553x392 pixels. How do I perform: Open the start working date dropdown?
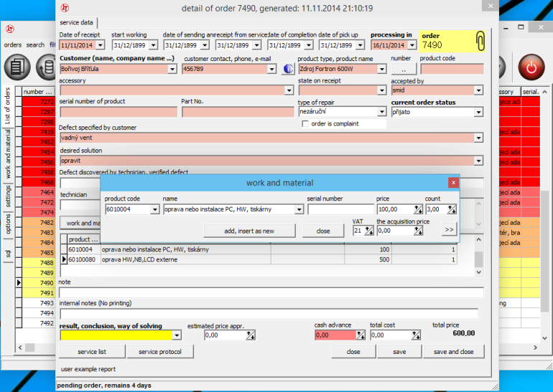tap(154, 45)
